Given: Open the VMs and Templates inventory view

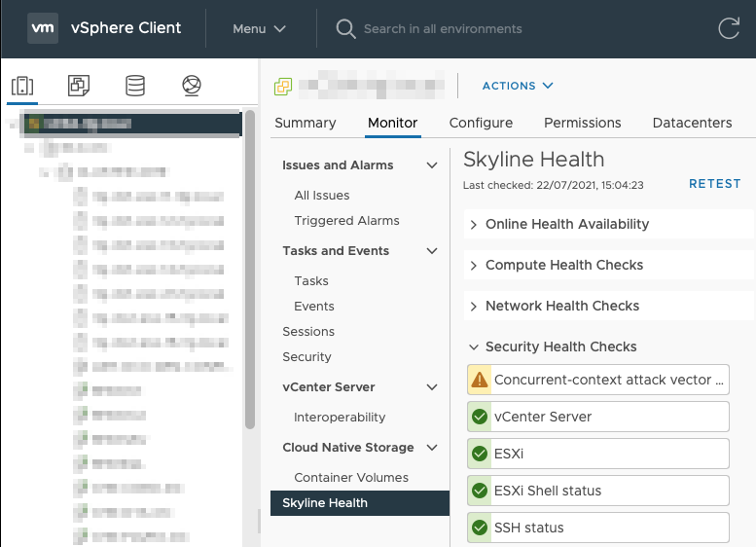Looking at the screenshot, I should tap(79, 86).
